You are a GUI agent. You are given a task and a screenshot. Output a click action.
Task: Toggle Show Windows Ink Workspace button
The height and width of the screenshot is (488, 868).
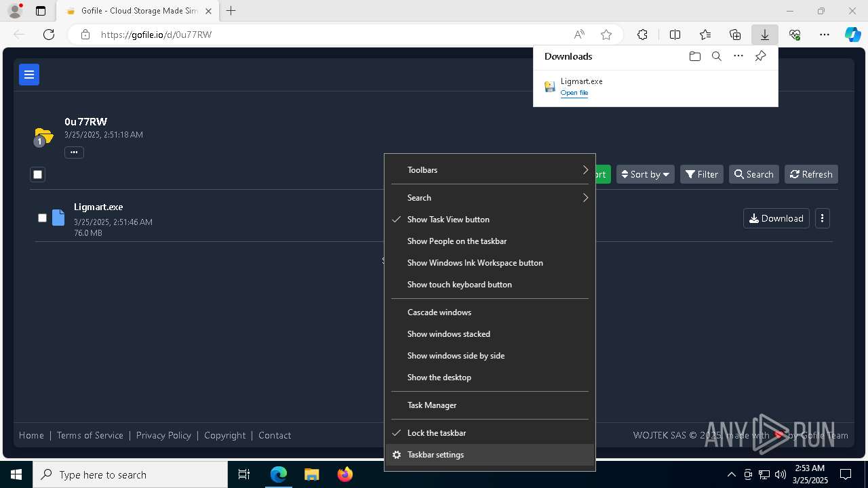click(x=490, y=263)
